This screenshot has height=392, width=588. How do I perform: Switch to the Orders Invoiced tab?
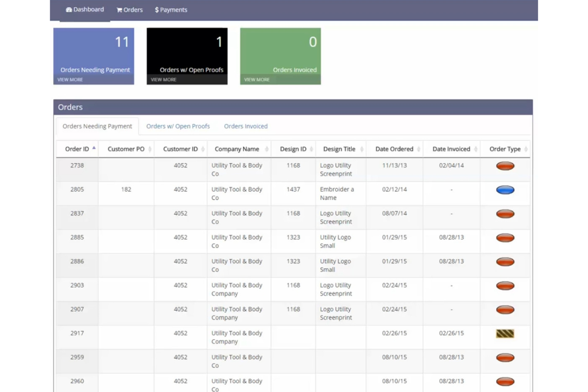pyautogui.click(x=246, y=126)
